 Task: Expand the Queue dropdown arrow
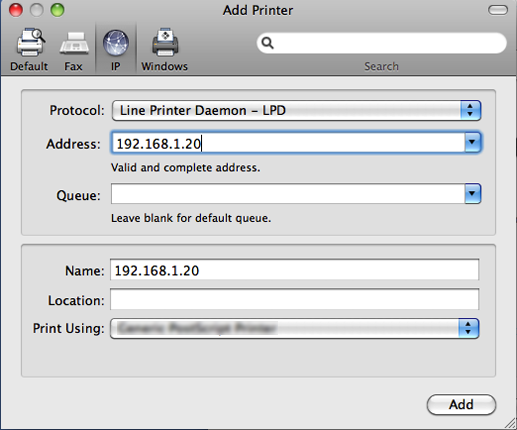click(x=472, y=193)
